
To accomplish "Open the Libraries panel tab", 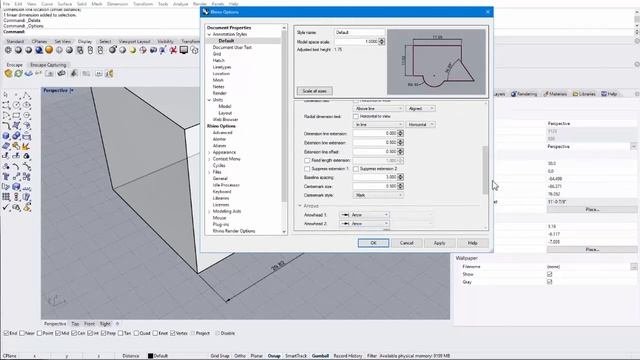I will coord(584,94).
